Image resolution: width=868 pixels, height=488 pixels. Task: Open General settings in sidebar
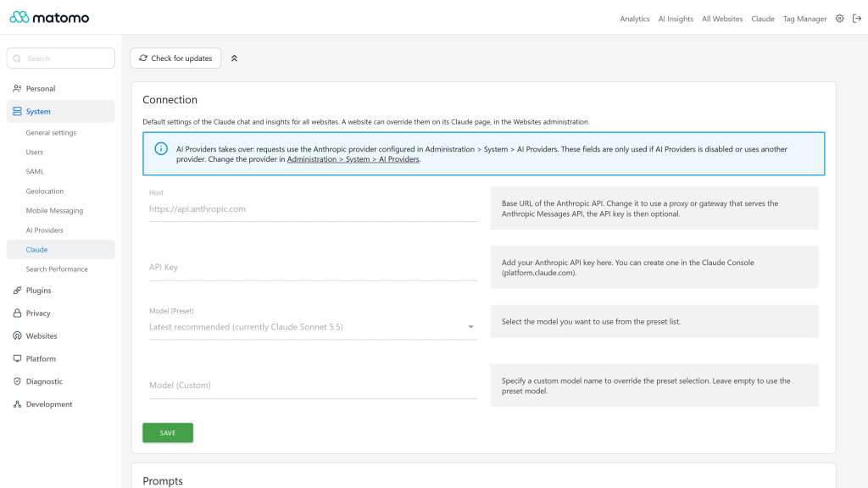point(51,133)
